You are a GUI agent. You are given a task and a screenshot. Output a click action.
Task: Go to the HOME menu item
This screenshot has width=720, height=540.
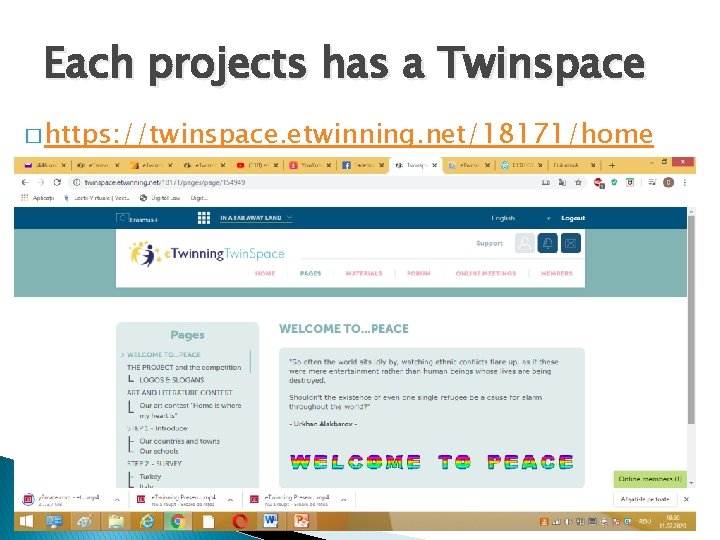pyautogui.click(x=265, y=273)
